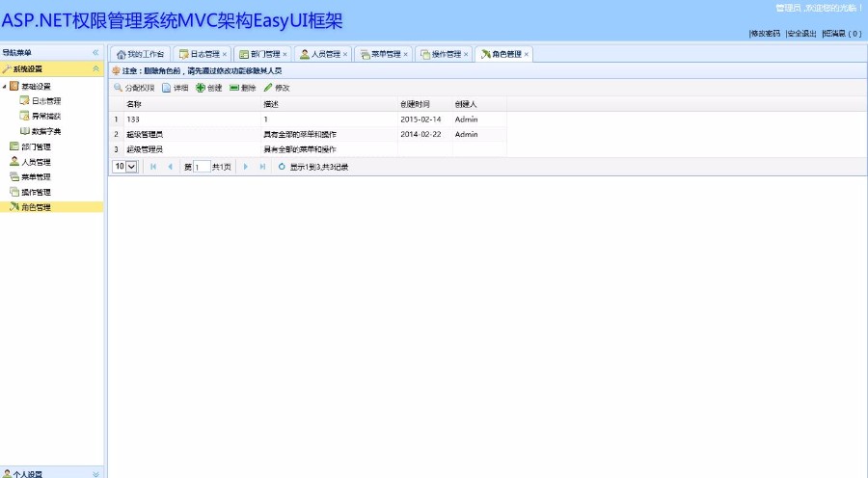Select row 2 超级管理员 role
Viewport: 868px width, 478px height.
pos(308,135)
